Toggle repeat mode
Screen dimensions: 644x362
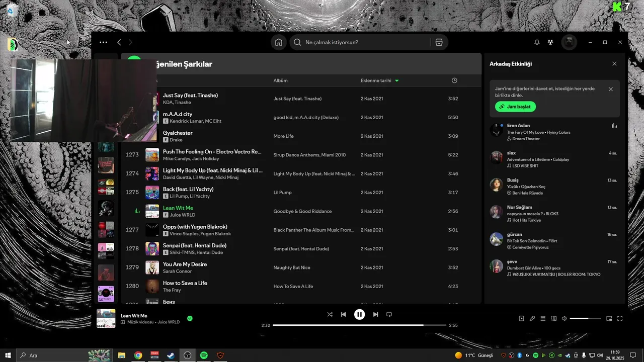coord(389,314)
